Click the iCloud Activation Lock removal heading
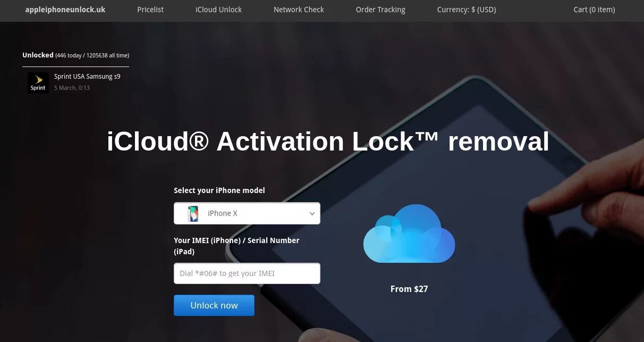 click(328, 141)
